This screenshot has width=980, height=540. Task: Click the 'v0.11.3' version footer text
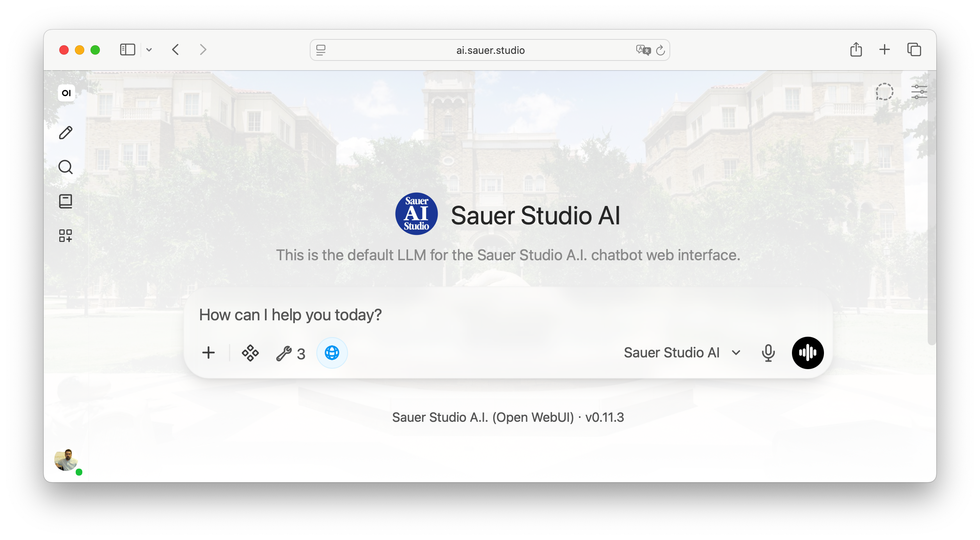click(x=604, y=417)
